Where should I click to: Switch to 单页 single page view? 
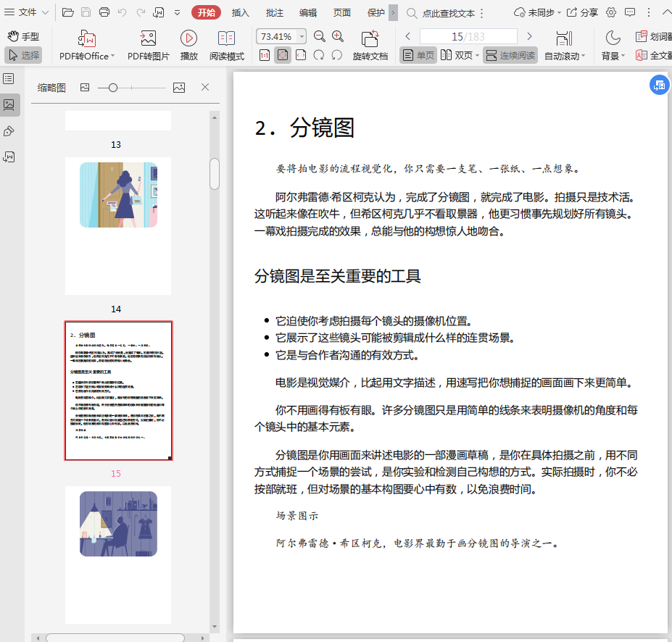click(418, 55)
